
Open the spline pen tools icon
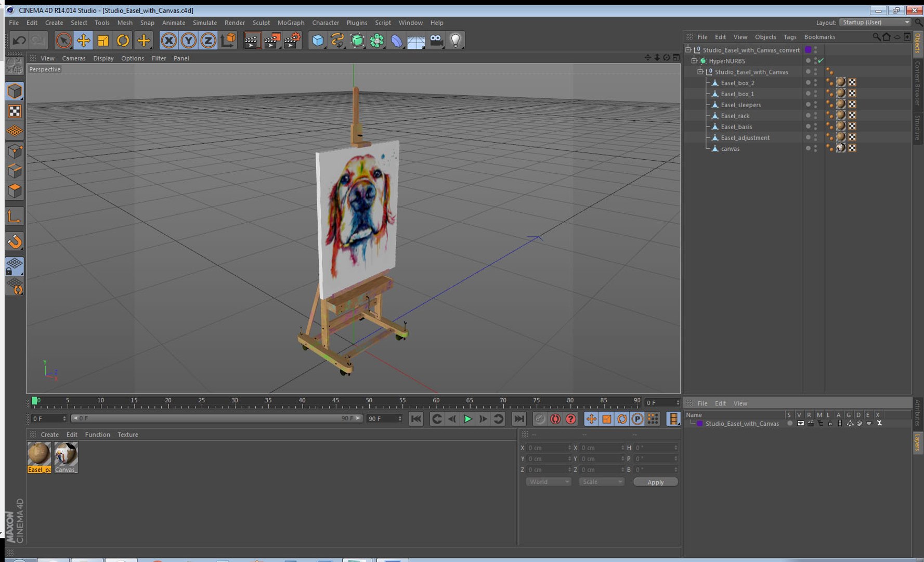point(337,40)
